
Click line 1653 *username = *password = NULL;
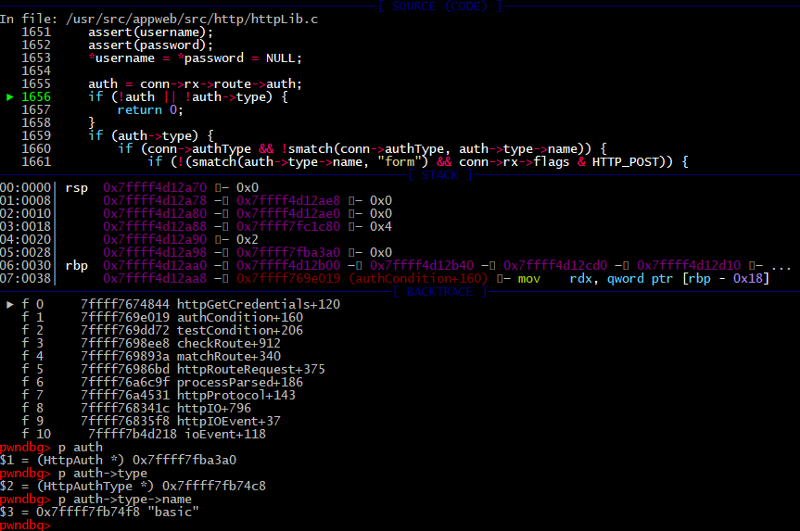pyautogui.click(x=195, y=58)
